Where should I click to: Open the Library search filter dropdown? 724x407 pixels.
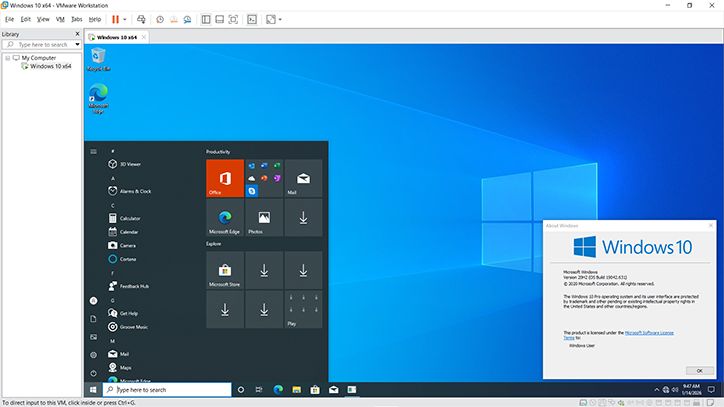(77, 44)
